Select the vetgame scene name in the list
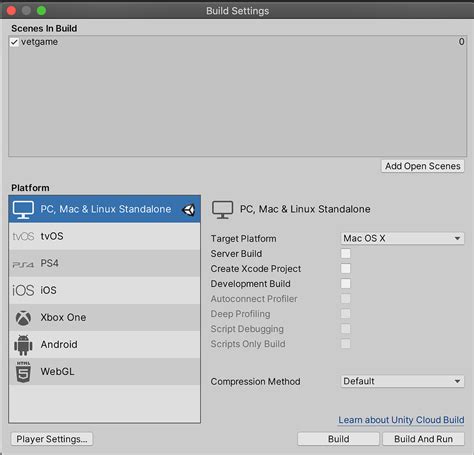 [x=39, y=42]
